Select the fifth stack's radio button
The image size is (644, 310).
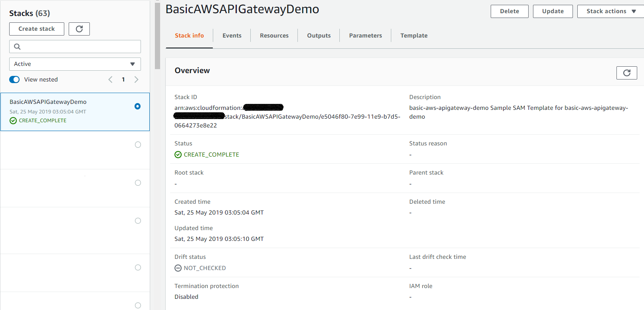138,267
